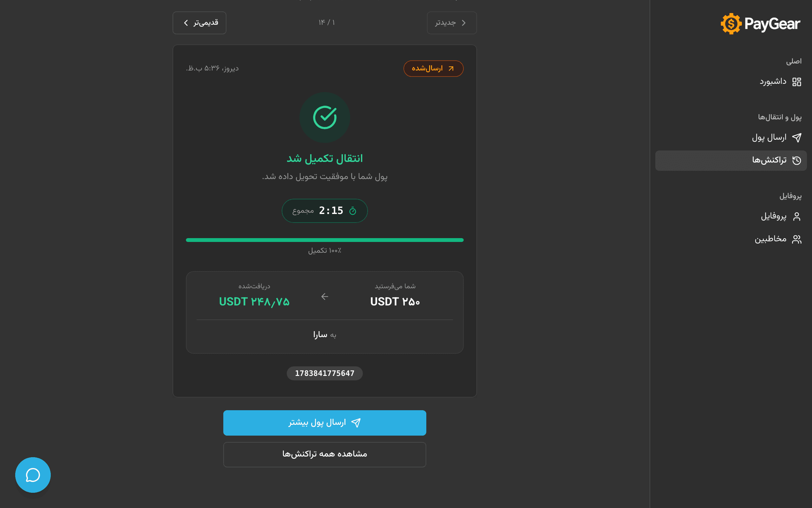The height and width of the screenshot is (508, 812).
Task: Go to older transaction with قدیمی‌تر button
Action: click(x=199, y=23)
